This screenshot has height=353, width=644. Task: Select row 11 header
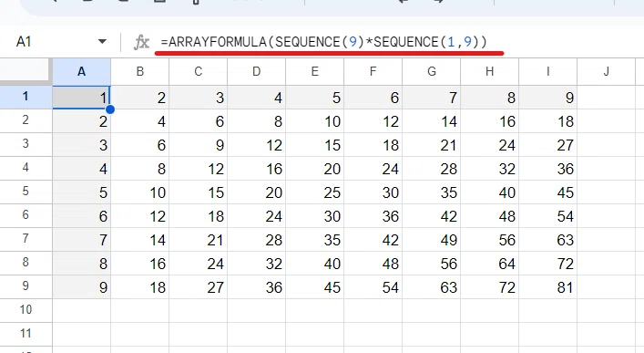coord(26,334)
